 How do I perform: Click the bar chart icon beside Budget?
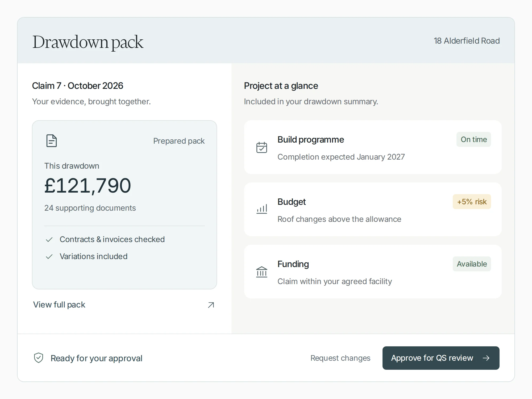point(262,209)
